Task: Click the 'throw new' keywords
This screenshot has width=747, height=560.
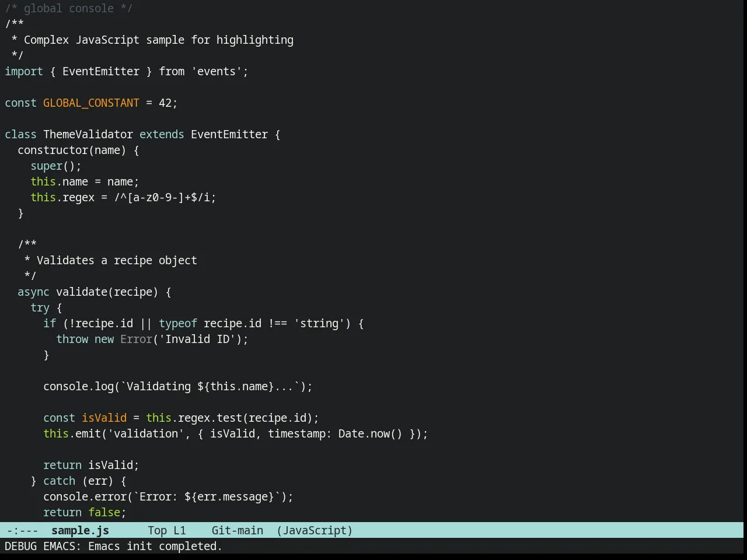Action: pyautogui.click(x=85, y=339)
